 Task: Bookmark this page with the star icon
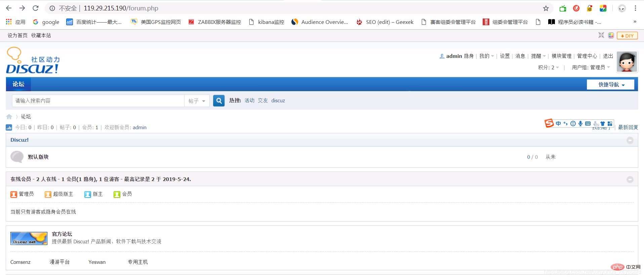pyautogui.click(x=546, y=8)
